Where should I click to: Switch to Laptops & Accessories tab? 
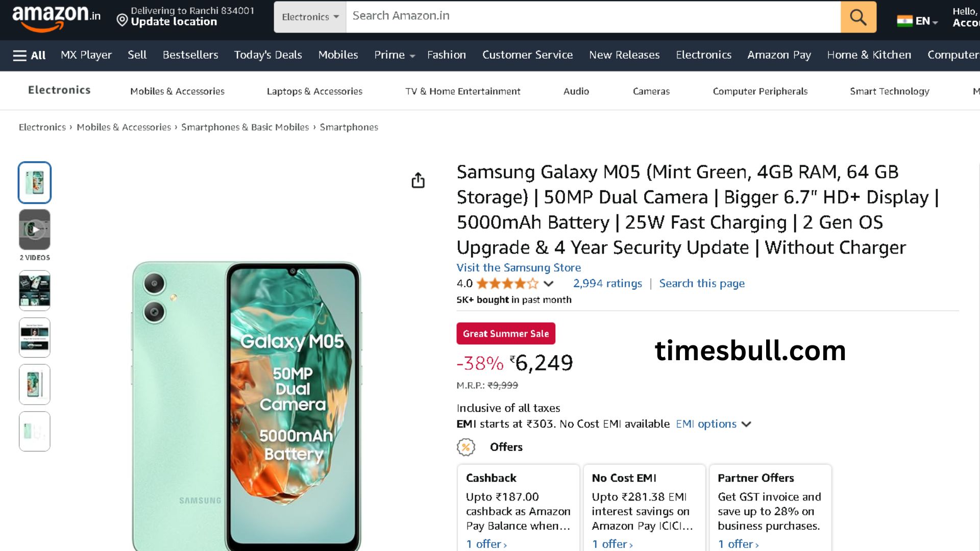tap(314, 91)
